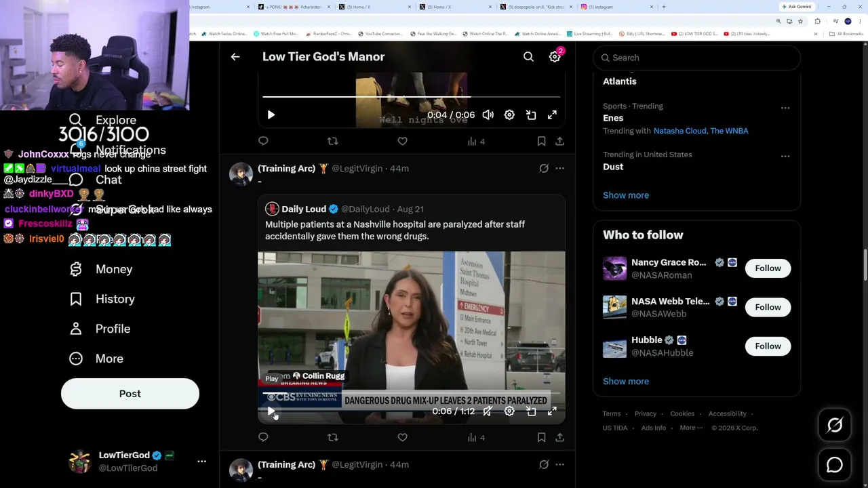Viewport: 868px width, 488px height.
Task: Open Profile in the left navigation
Action: [x=100, y=329]
